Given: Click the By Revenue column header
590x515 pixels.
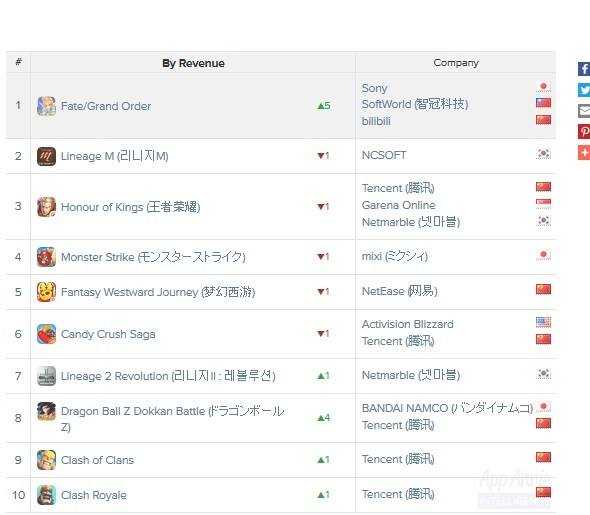Looking at the screenshot, I should pyautogui.click(x=193, y=63).
